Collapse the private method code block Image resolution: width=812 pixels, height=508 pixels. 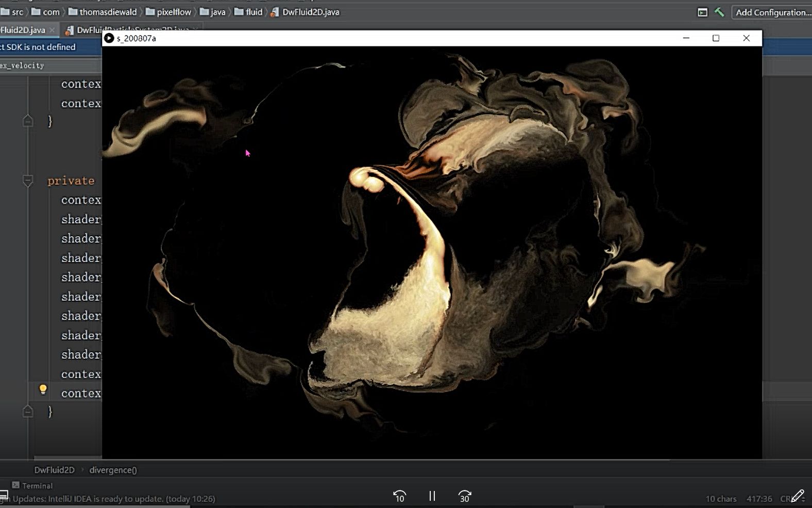[x=28, y=181]
